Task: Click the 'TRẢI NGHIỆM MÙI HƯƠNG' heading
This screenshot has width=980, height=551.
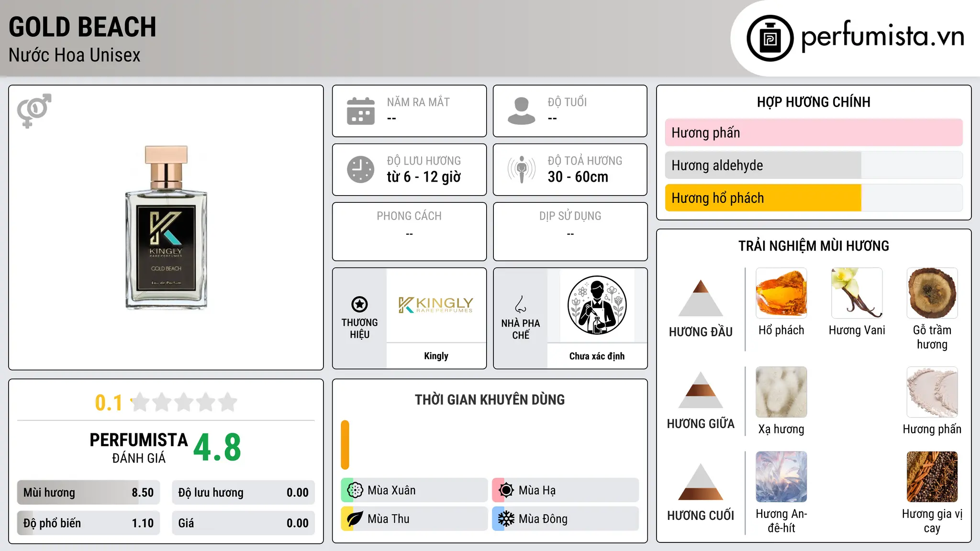Action: [x=813, y=246]
